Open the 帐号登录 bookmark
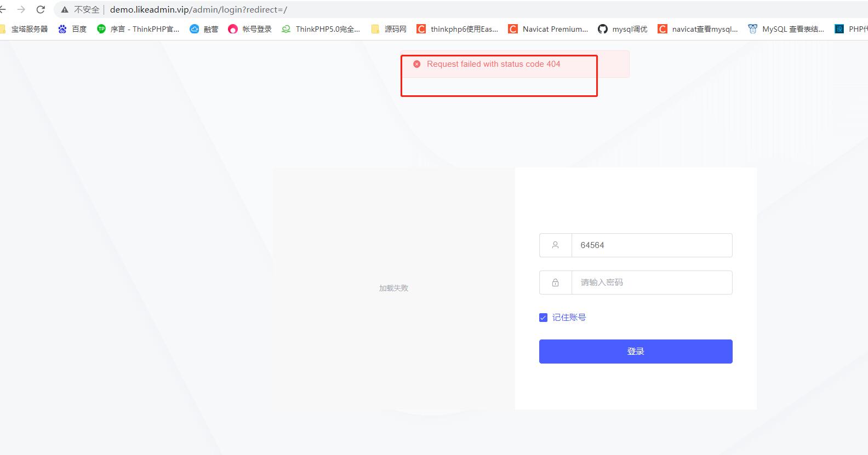 pos(250,29)
